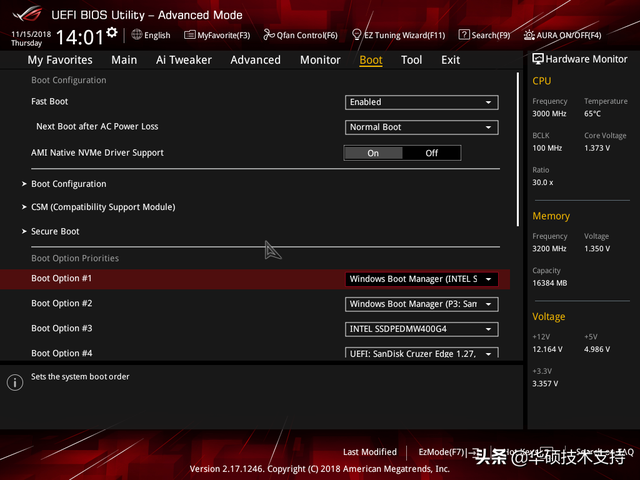Toggle AURA ON/OFF(F4) light icon
This screenshot has height=480, width=640.
click(x=529, y=35)
